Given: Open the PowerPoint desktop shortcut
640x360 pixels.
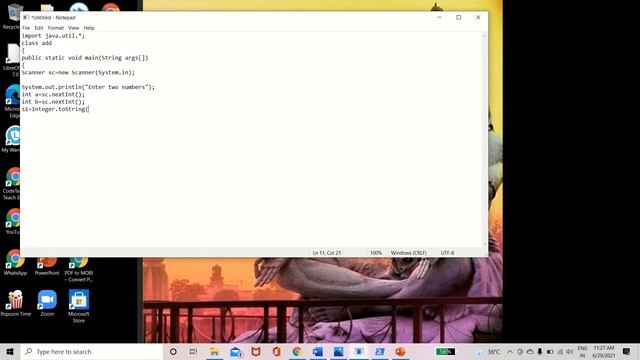Looking at the screenshot, I should click(47, 267).
